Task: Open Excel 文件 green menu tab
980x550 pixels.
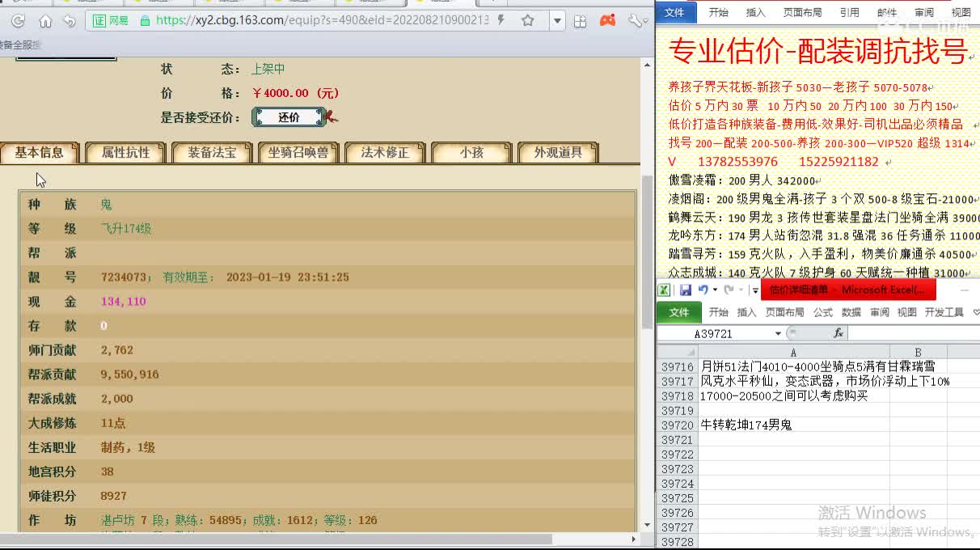Action: pos(679,312)
